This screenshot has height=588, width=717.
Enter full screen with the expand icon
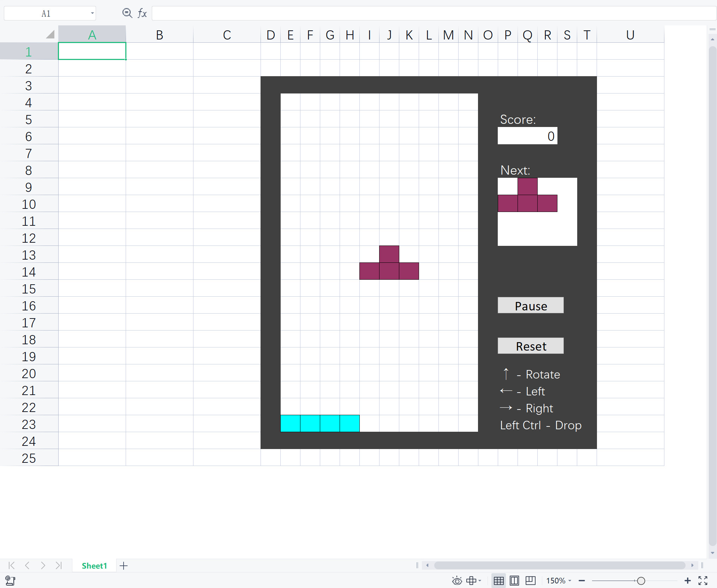tap(703, 580)
